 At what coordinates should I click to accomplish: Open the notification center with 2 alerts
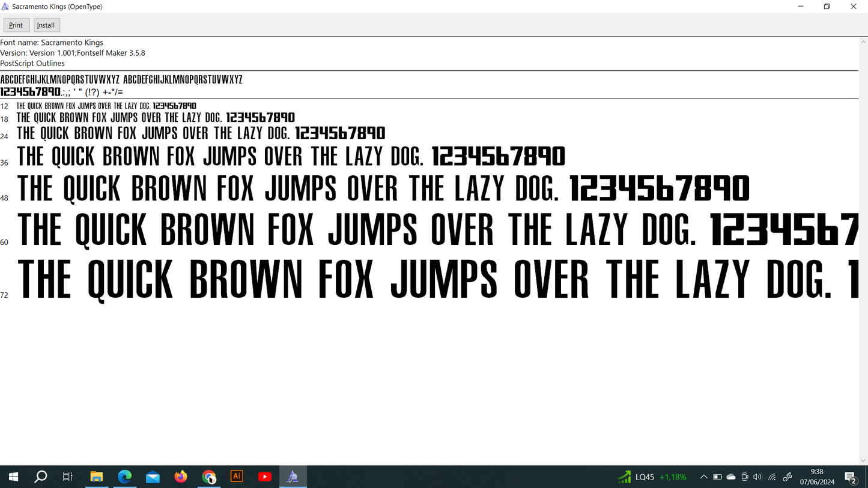pos(851,477)
